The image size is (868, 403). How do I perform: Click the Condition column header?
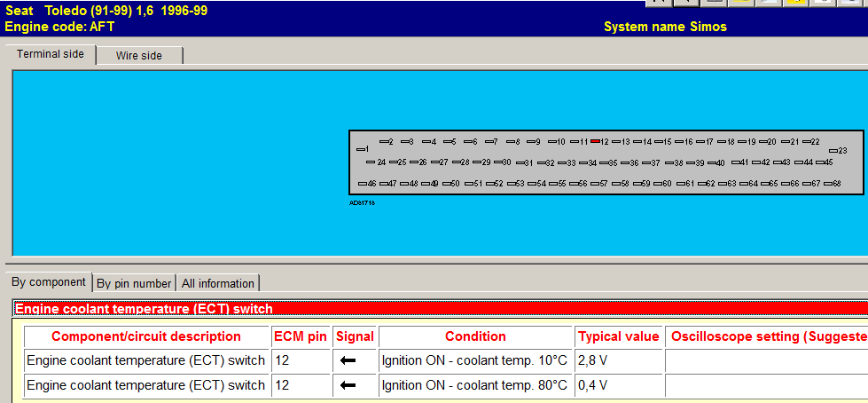point(475,336)
